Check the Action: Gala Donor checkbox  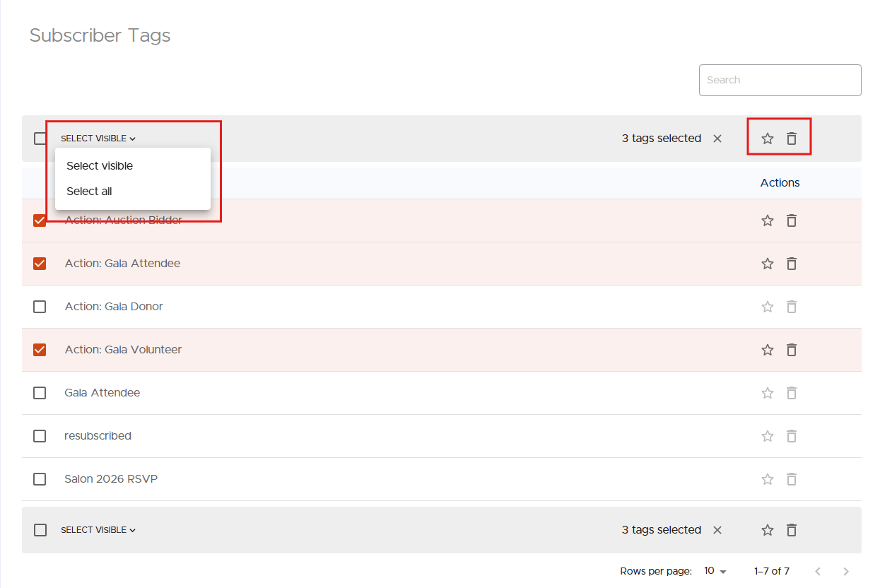point(40,307)
